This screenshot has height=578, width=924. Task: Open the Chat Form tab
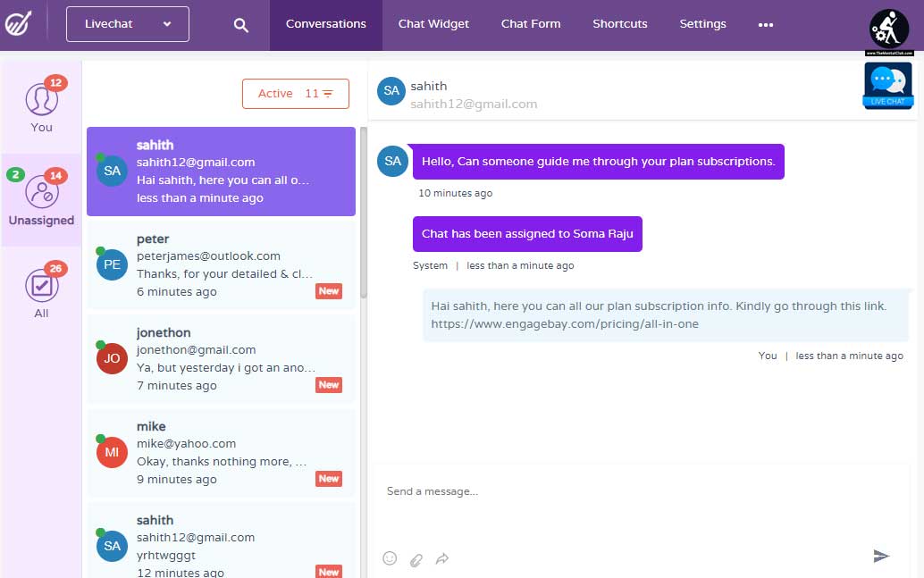click(x=531, y=24)
